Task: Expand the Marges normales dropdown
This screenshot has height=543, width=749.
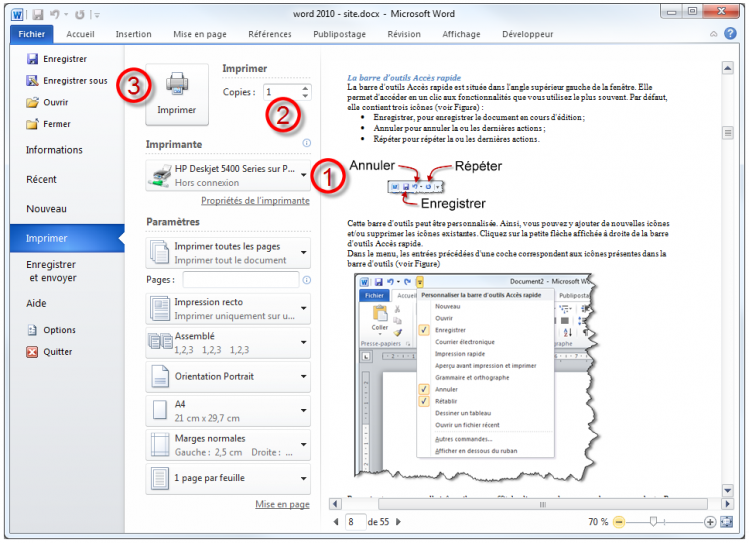Action: point(303,445)
